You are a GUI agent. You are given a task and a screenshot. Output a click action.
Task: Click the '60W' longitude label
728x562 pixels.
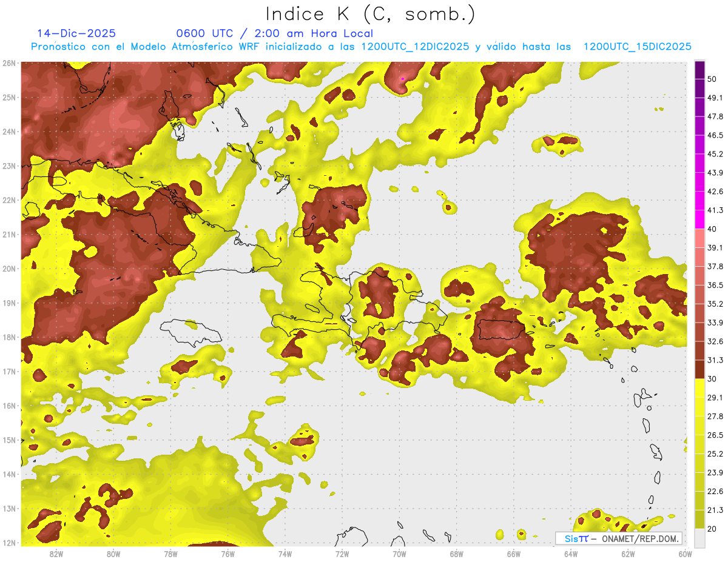click(685, 554)
